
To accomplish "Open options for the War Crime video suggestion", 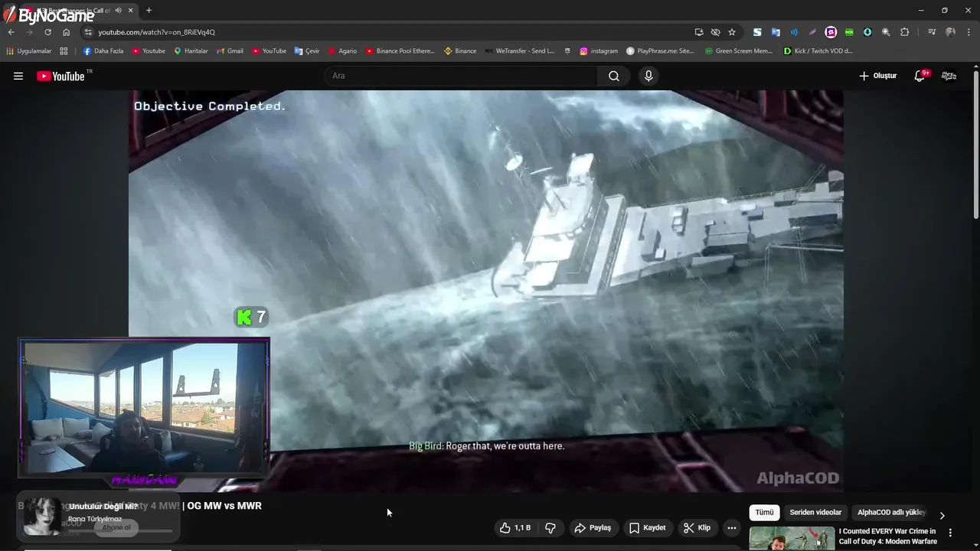I will coord(950,533).
